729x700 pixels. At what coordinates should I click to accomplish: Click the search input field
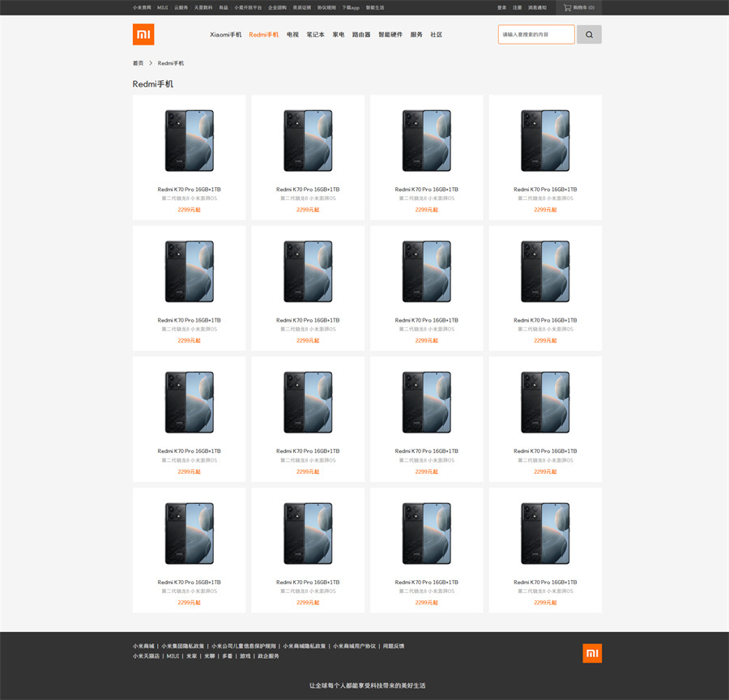[x=535, y=35]
